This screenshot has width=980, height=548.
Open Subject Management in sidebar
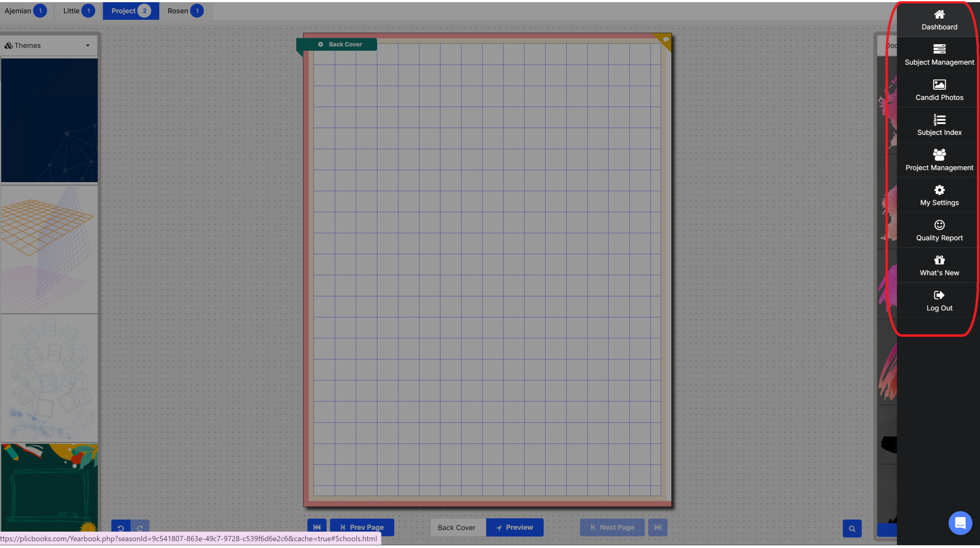(939, 55)
